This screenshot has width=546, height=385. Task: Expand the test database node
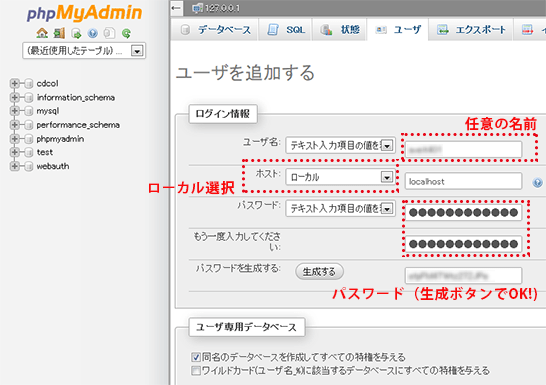pyautogui.click(x=15, y=152)
